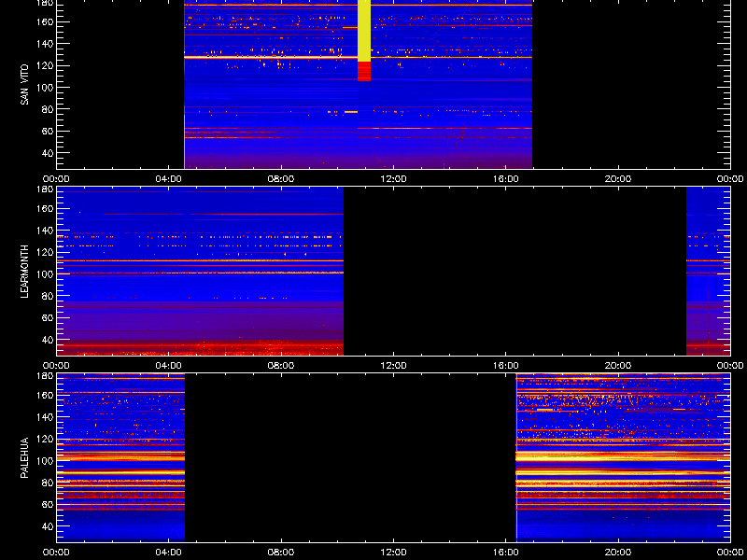Click the 80 frequency label on Learmonth axis
This screenshot has height=560, width=747.
pos(46,296)
